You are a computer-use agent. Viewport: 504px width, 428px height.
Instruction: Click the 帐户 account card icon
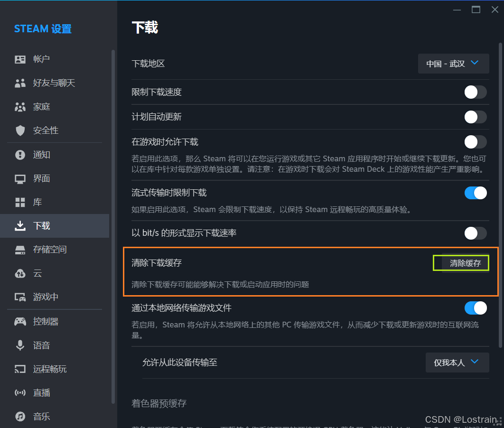pyautogui.click(x=20, y=59)
